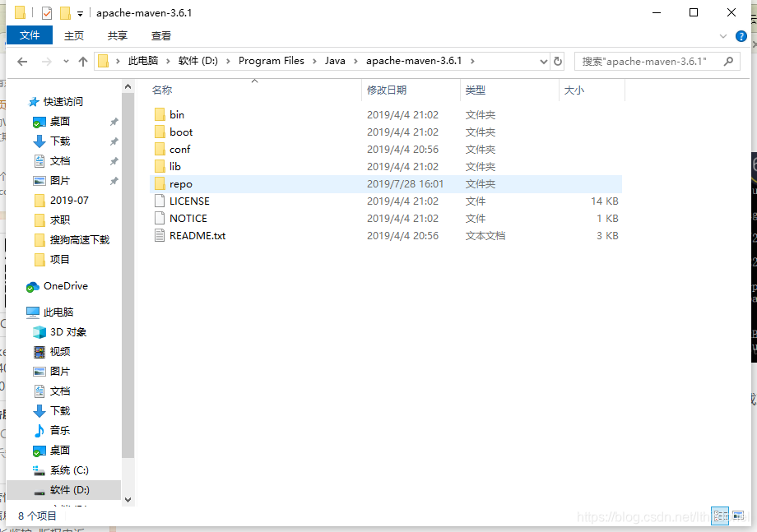Open the 项目 folder in sidebar
The height and width of the screenshot is (532, 757).
60,260
